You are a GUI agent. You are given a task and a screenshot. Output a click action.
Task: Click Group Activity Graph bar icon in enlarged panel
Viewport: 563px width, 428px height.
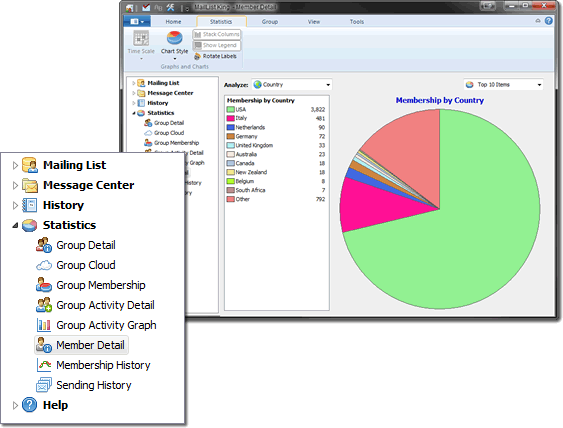click(x=44, y=325)
